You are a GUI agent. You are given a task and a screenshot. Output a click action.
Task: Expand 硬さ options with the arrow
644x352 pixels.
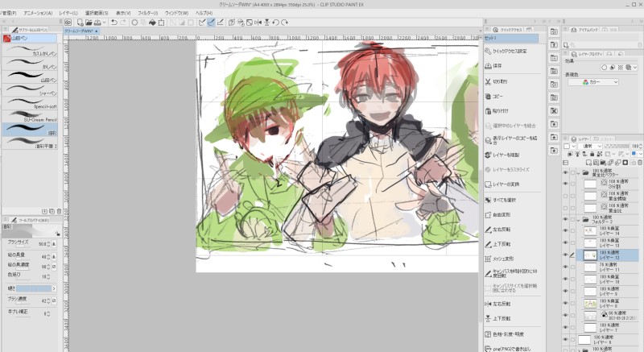[x=54, y=288]
